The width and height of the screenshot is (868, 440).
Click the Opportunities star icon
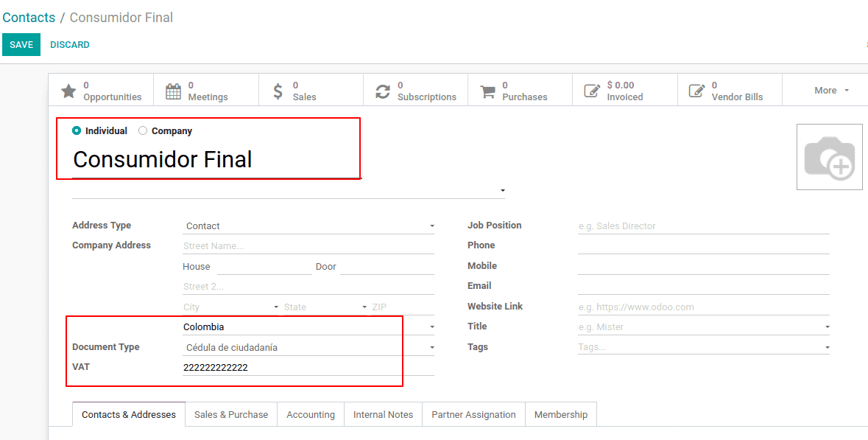[x=68, y=91]
